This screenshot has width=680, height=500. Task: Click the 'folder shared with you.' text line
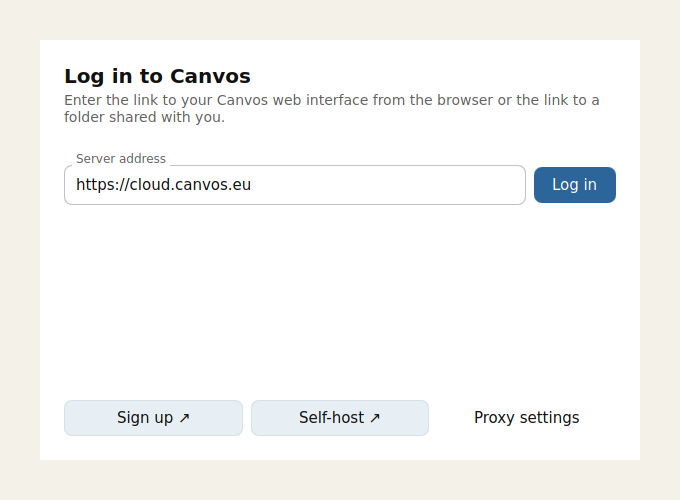click(x=144, y=117)
